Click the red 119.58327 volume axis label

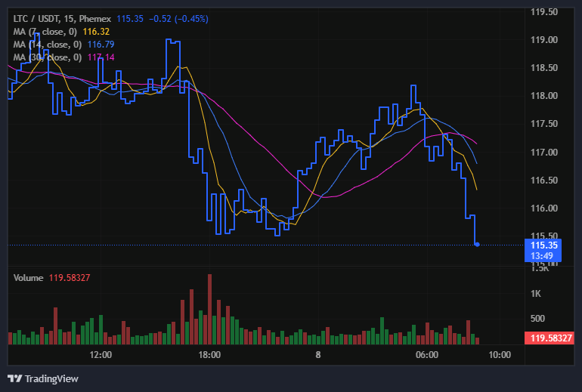click(x=549, y=338)
